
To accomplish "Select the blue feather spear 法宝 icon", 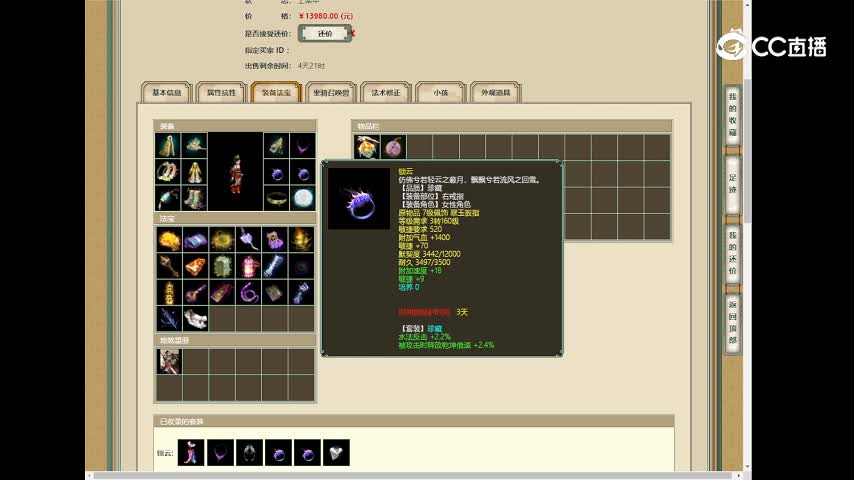I will point(169,319).
